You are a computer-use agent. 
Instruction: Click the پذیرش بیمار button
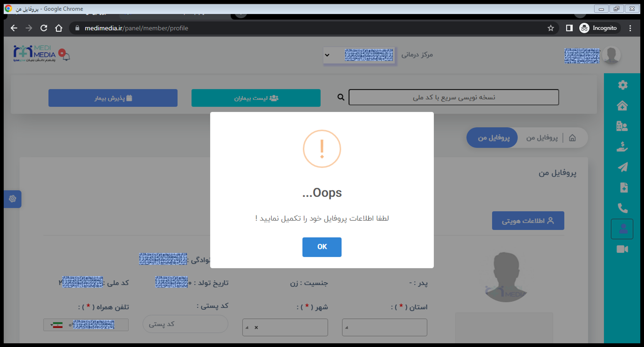[113, 98]
